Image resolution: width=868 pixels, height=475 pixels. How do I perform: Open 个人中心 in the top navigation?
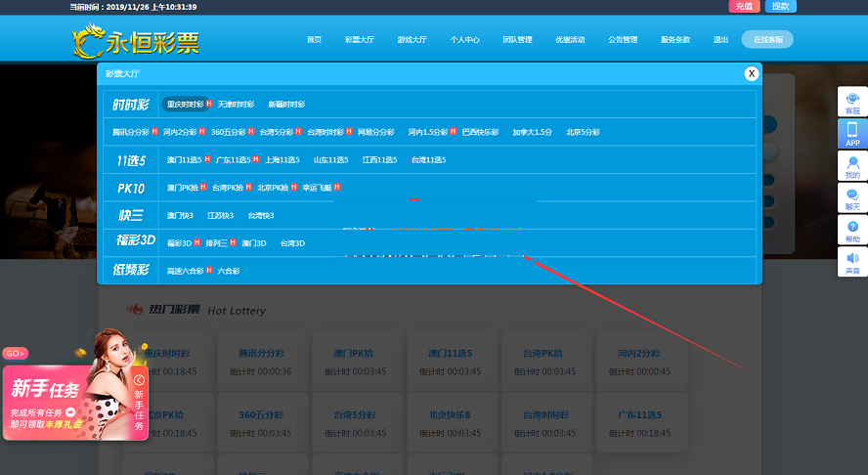pos(464,40)
